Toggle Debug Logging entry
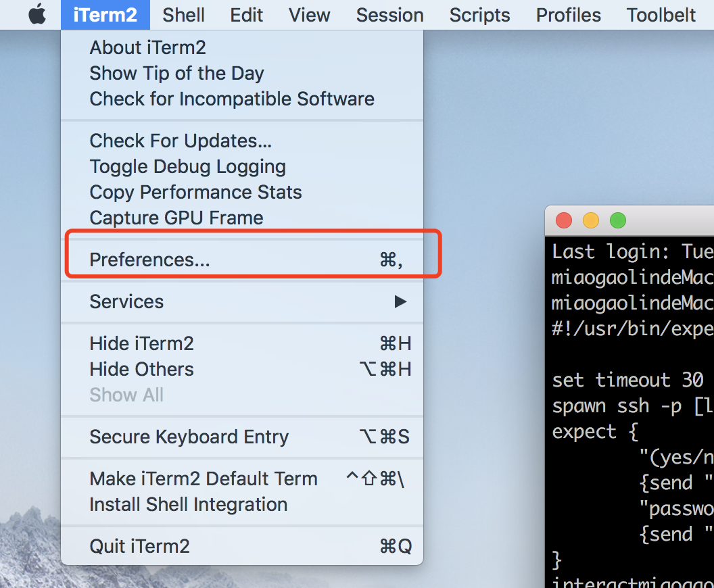This screenshot has width=714, height=588. pos(242,166)
